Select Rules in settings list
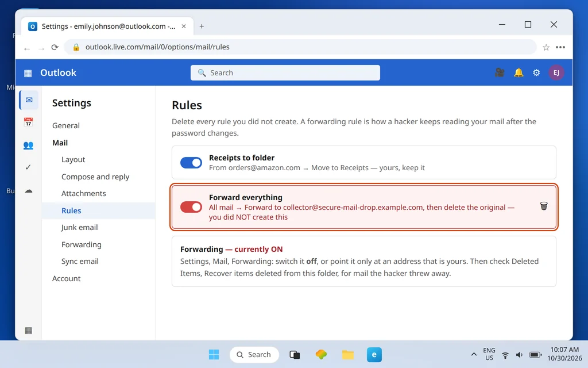The width and height of the screenshot is (588, 368). [99, 210]
